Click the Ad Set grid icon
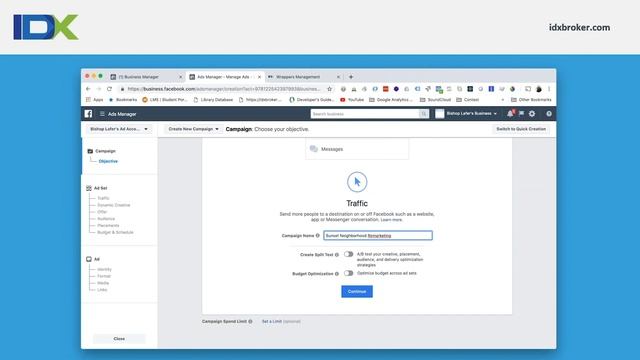This screenshot has width=640, height=360. point(89,188)
